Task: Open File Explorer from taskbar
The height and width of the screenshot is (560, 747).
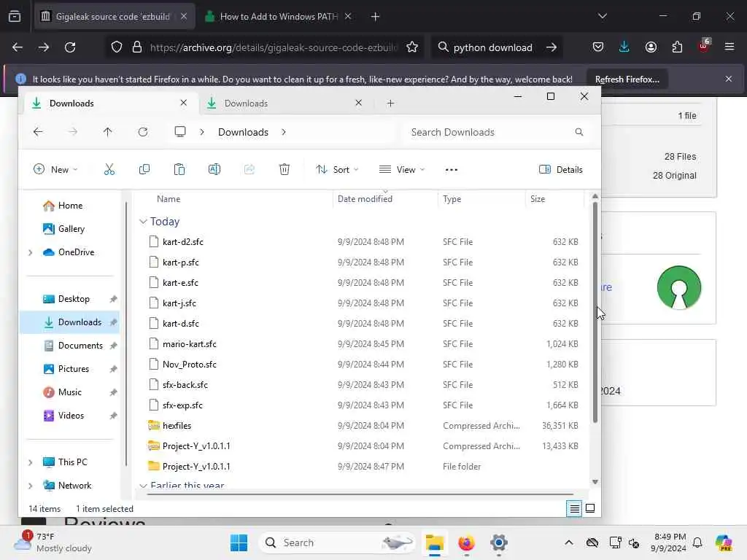Action: pos(435,542)
